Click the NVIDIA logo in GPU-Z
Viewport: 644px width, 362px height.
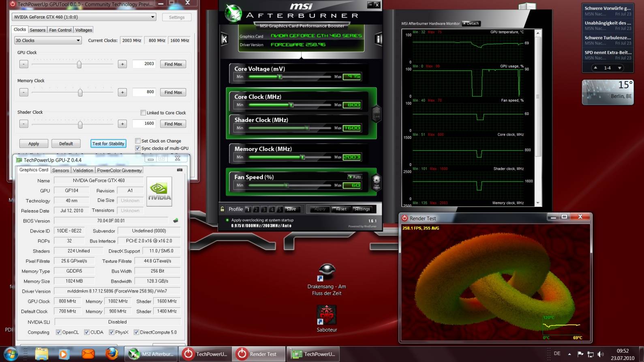159,192
